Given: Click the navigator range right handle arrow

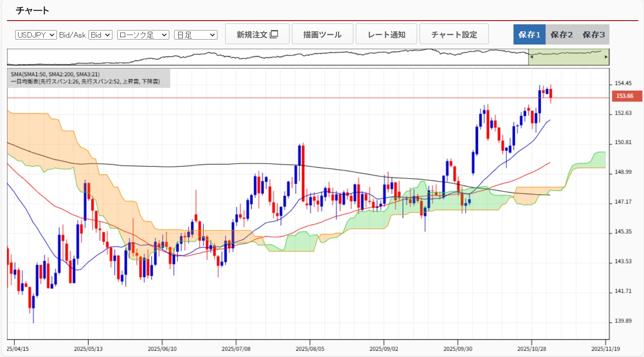Looking at the screenshot, I should pos(606,57).
